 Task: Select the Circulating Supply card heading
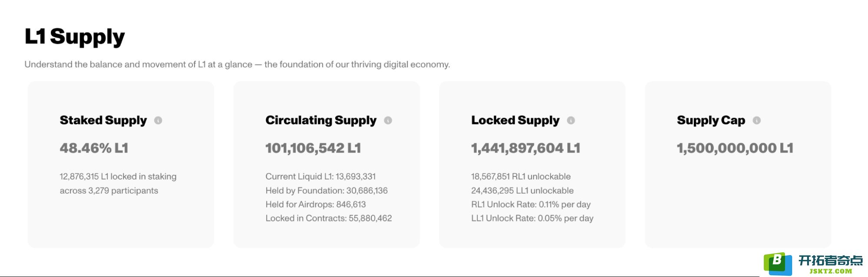click(x=321, y=121)
